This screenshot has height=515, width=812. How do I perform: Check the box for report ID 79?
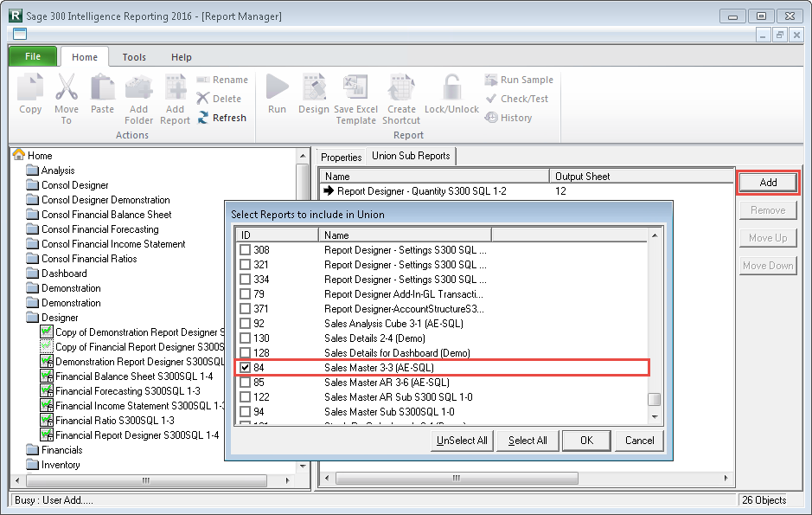coord(245,294)
